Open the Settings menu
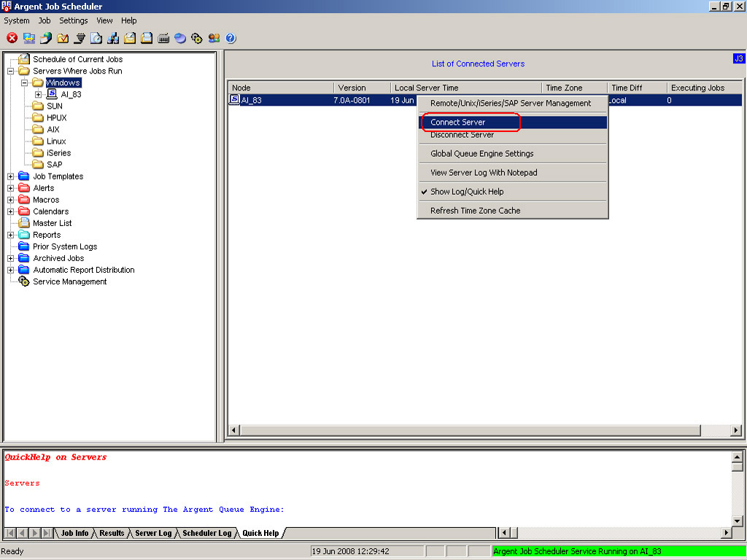747x560 pixels. (73, 20)
